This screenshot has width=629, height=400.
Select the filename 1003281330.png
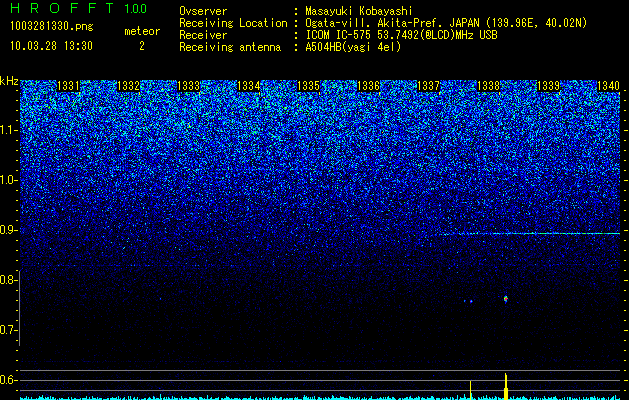(52, 26)
